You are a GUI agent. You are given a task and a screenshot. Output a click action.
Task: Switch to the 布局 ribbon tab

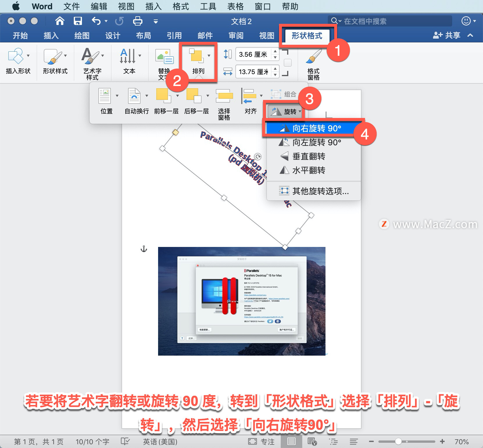pyautogui.click(x=144, y=35)
